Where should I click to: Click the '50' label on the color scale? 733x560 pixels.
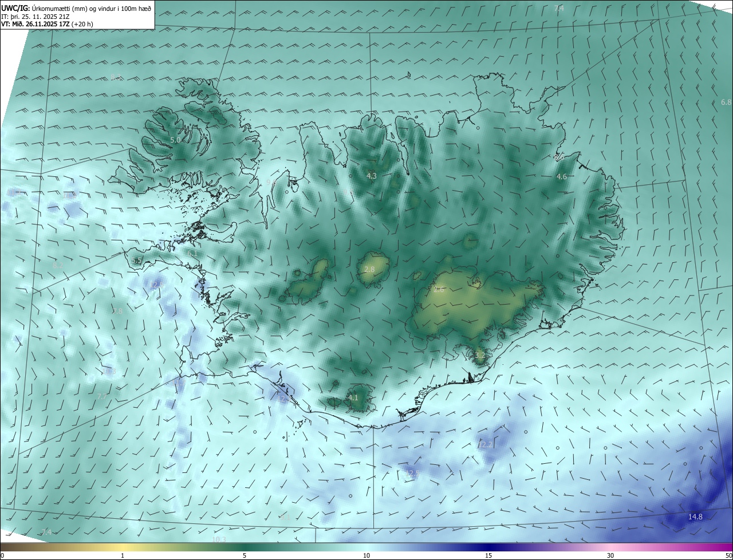pos(728,555)
